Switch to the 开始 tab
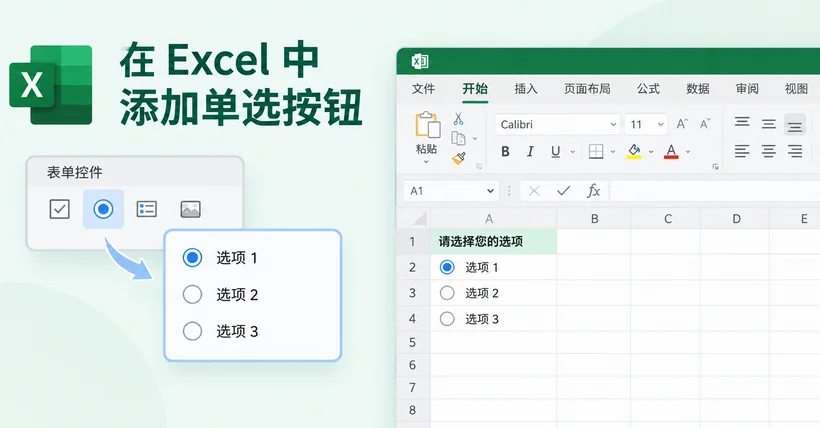This screenshot has height=428, width=820. tap(475, 89)
